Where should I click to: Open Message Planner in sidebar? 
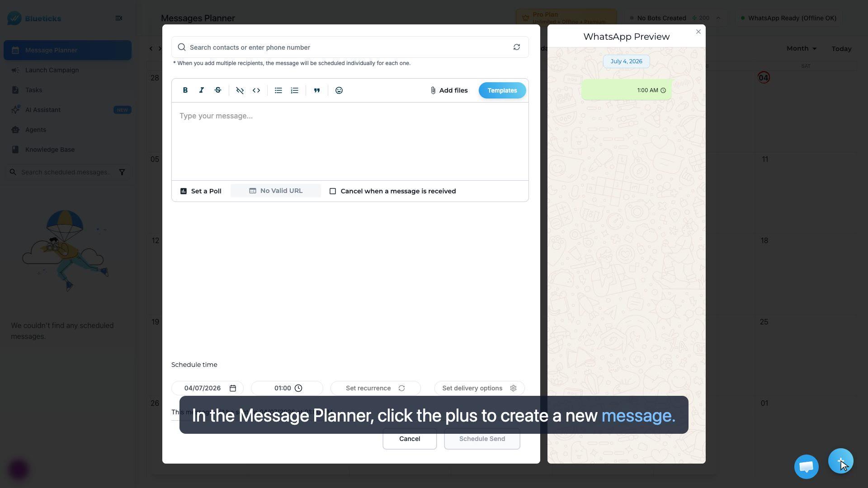(x=67, y=50)
